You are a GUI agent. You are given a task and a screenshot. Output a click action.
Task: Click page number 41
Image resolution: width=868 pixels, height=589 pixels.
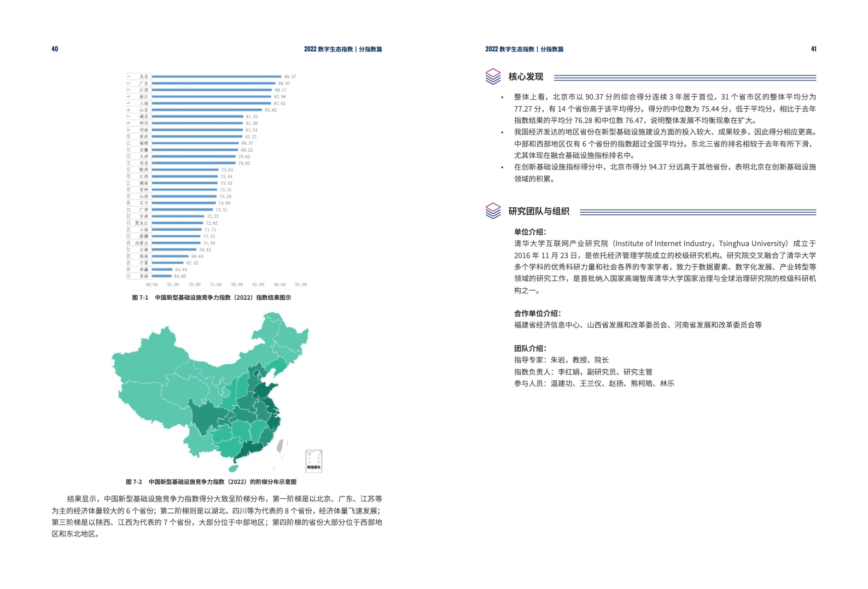pos(813,49)
